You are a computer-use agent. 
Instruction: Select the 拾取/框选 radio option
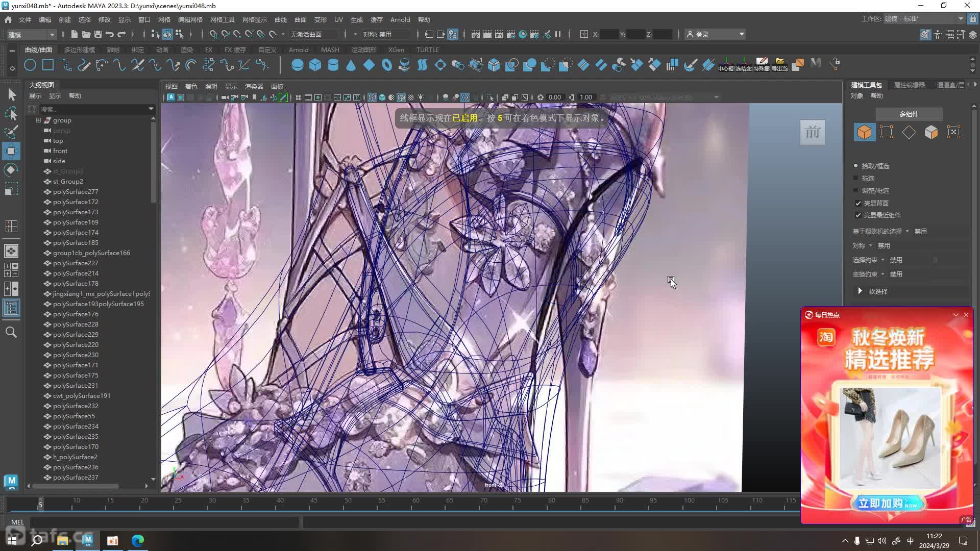pyautogui.click(x=856, y=166)
